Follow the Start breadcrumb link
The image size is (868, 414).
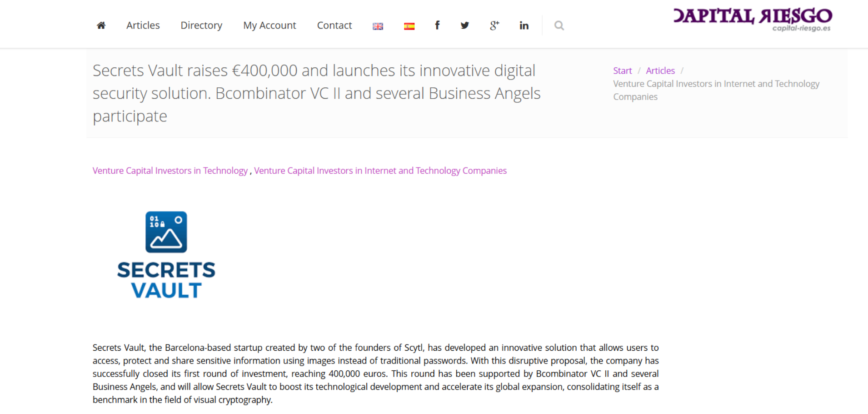point(622,71)
